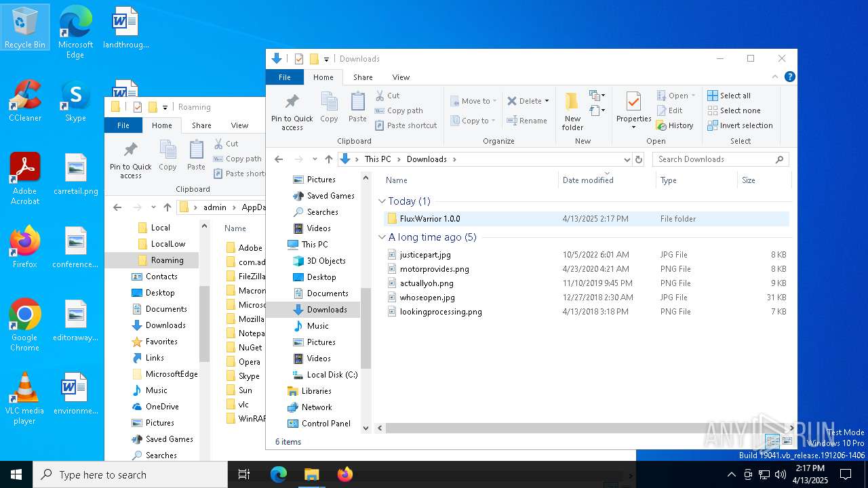Image resolution: width=868 pixels, height=488 pixels.
Task: Click the Edit command in Open group
Action: coord(670,110)
